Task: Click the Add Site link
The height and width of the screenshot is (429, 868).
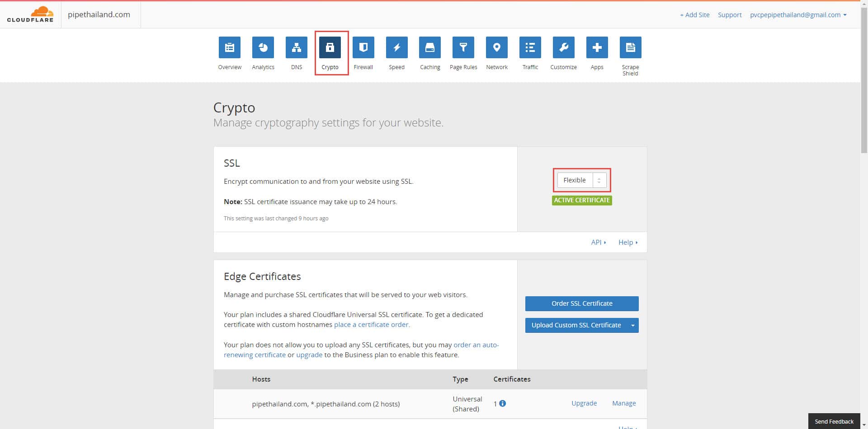Action: click(x=694, y=14)
